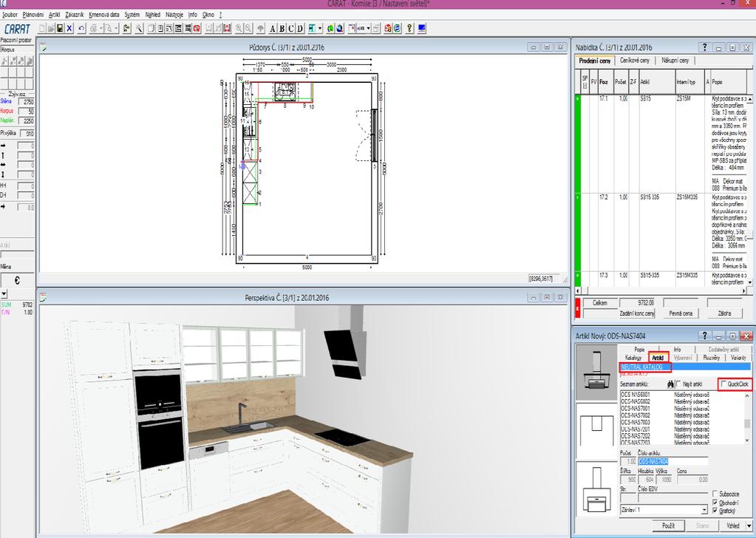Viewport: 756px width, 538px height.
Task: Click the blue X icon in the main toolbar
Action: coord(69,28)
